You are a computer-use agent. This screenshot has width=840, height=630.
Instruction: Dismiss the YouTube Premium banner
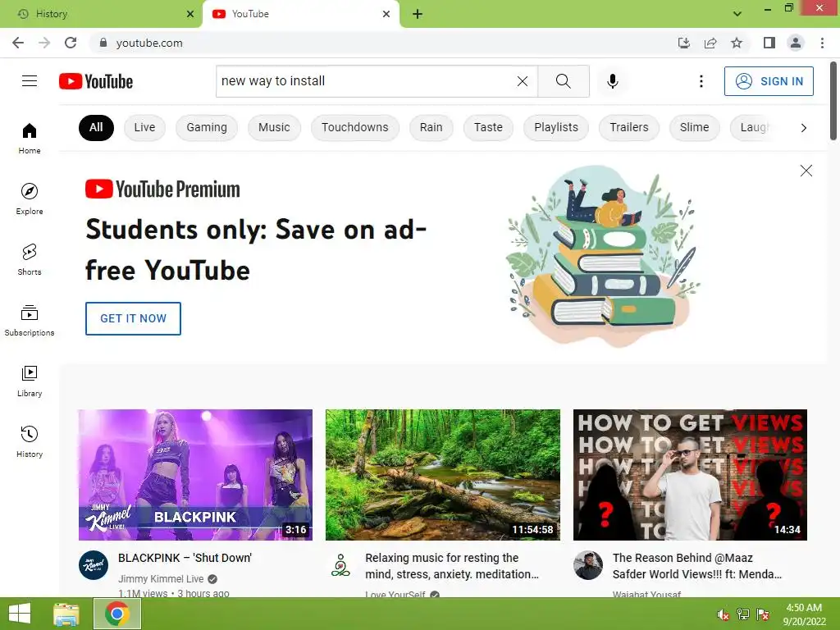(x=806, y=171)
